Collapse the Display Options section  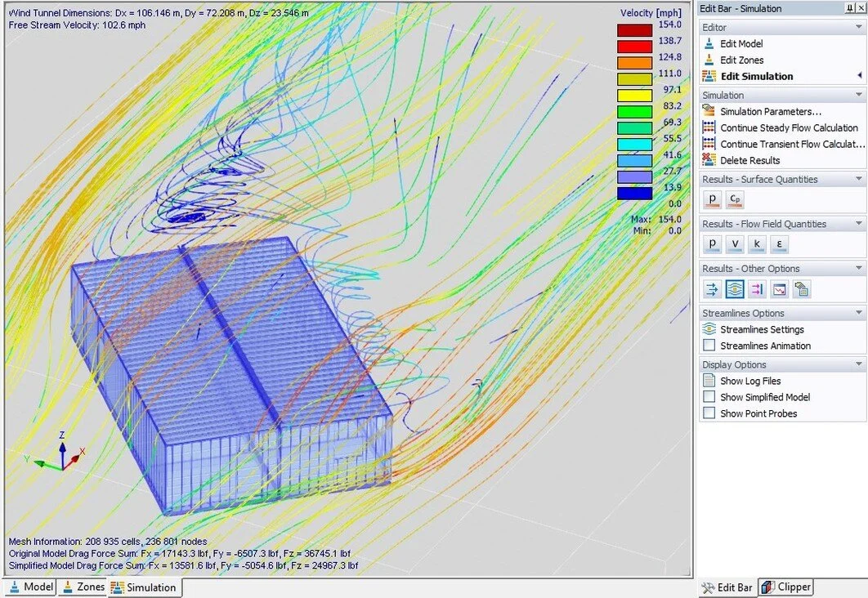[x=858, y=364]
